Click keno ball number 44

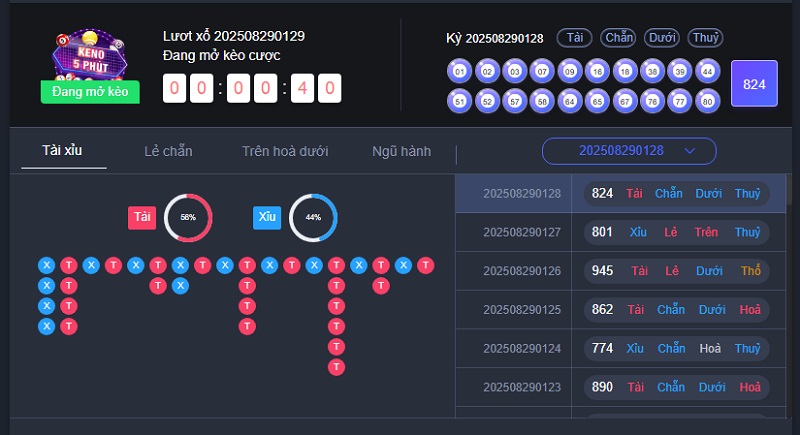click(x=708, y=71)
